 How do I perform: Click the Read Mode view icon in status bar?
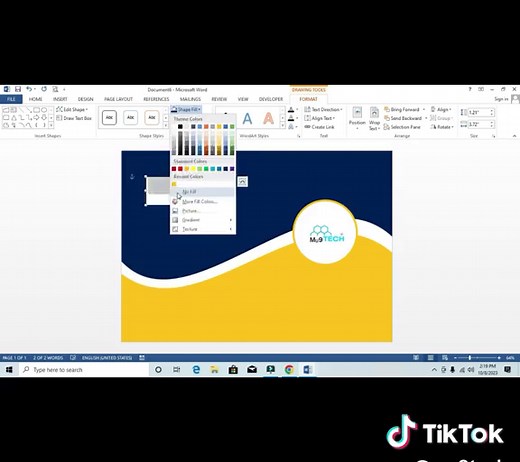pos(416,358)
